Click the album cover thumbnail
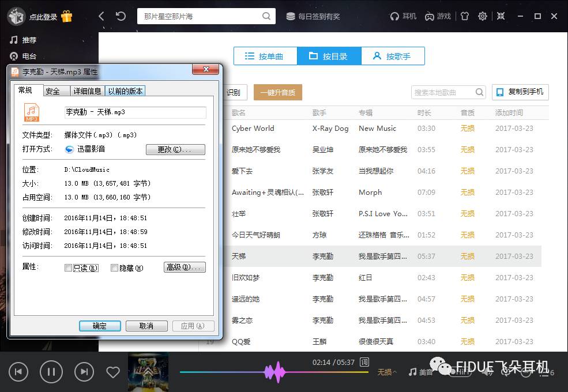 click(148, 372)
